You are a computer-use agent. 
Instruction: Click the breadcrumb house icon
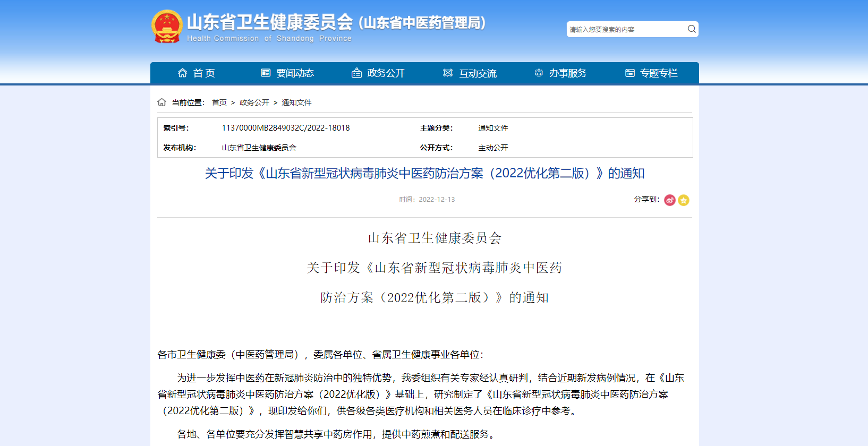click(x=162, y=102)
